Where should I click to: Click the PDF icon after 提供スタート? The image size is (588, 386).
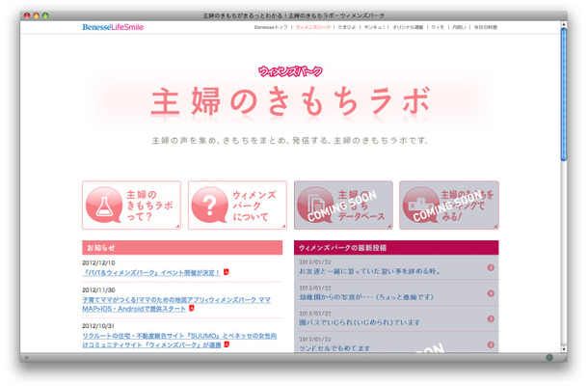pos(191,308)
